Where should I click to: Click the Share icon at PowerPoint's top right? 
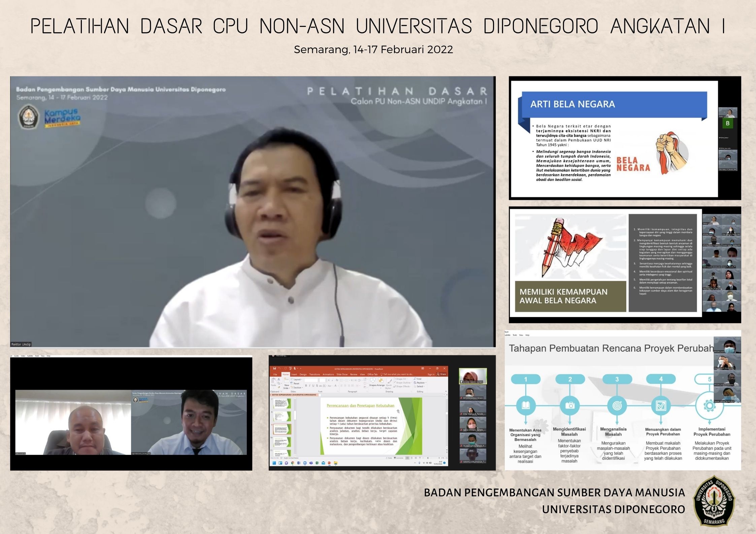(x=441, y=374)
